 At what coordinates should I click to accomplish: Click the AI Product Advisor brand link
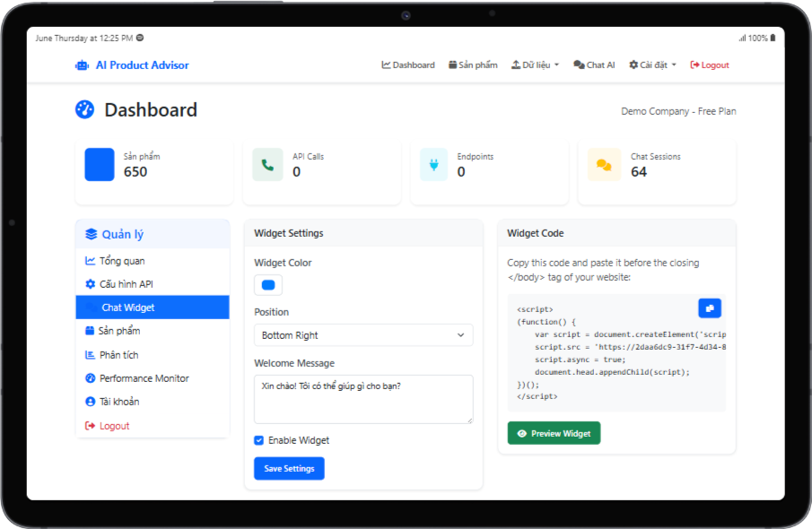coord(132,65)
